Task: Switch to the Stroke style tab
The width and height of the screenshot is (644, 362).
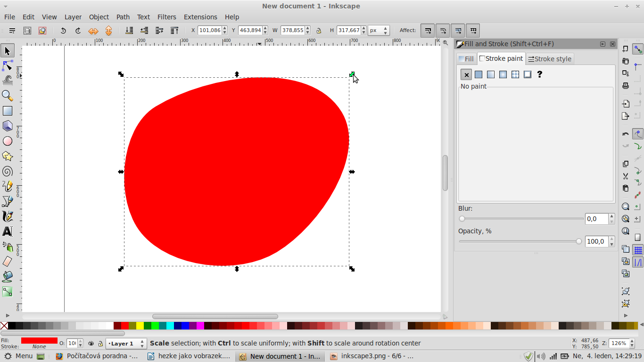Action: pyautogui.click(x=550, y=59)
